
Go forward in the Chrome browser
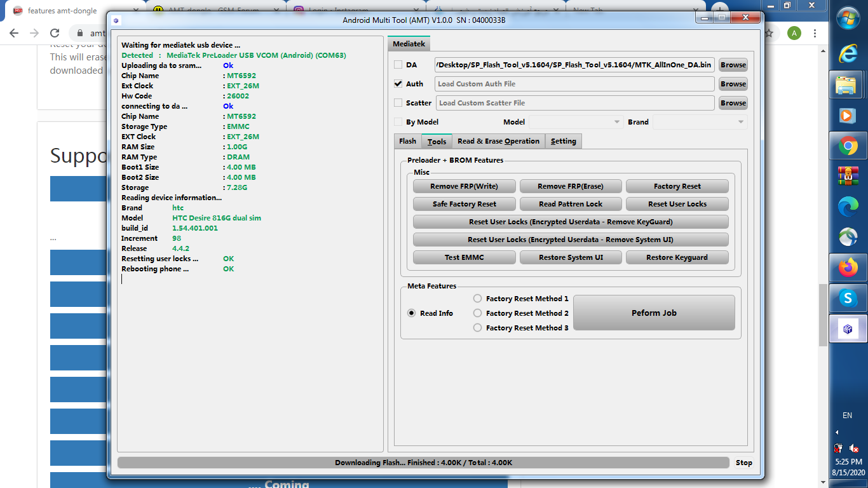[x=35, y=33]
